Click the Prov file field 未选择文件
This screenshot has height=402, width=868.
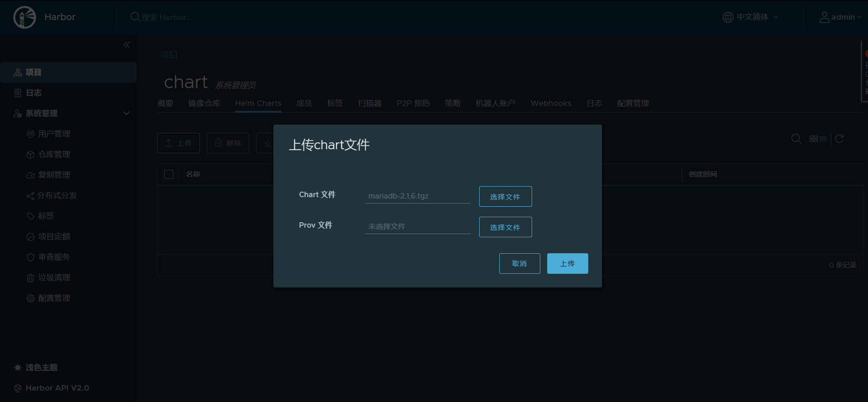[x=418, y=226]
